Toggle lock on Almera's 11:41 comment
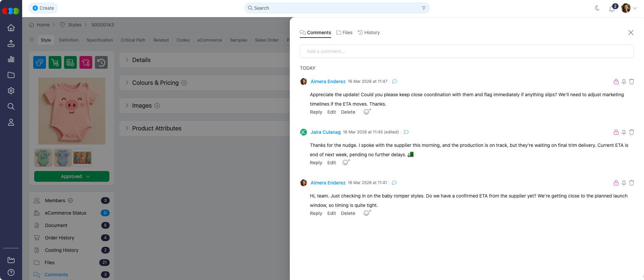 [x=616, y=183]
